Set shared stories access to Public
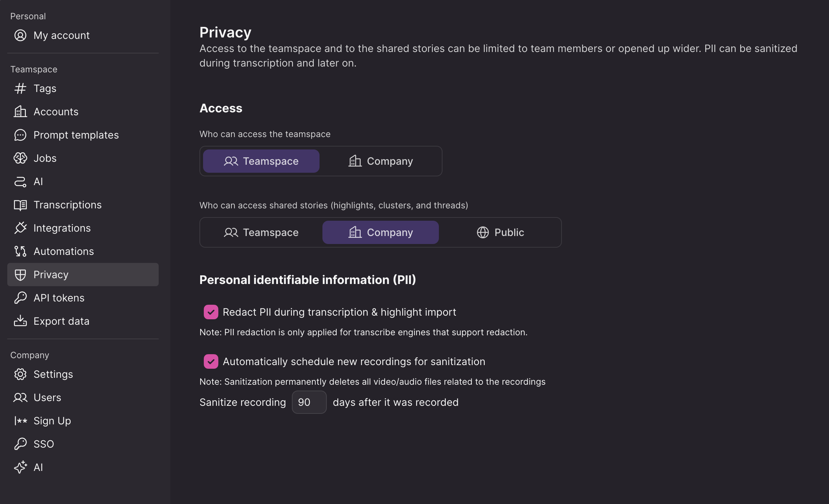The image size is (829, 504). 500,232
